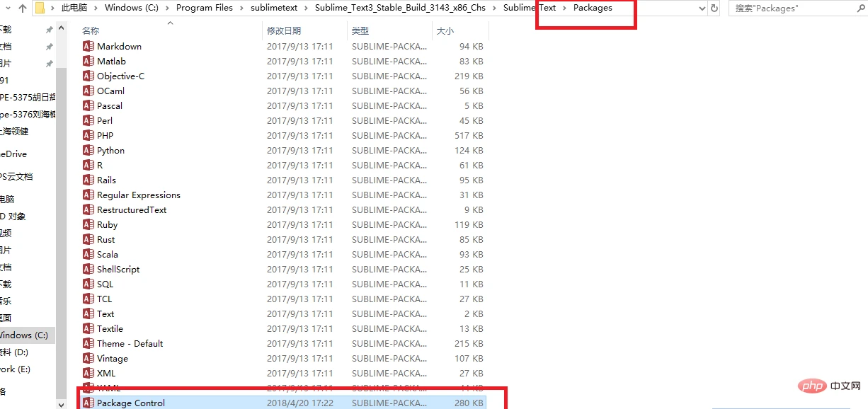The height and width of the screenshot is (409, 868).
Task: Click the file icon beside Scala
Action: click(88, 254)
